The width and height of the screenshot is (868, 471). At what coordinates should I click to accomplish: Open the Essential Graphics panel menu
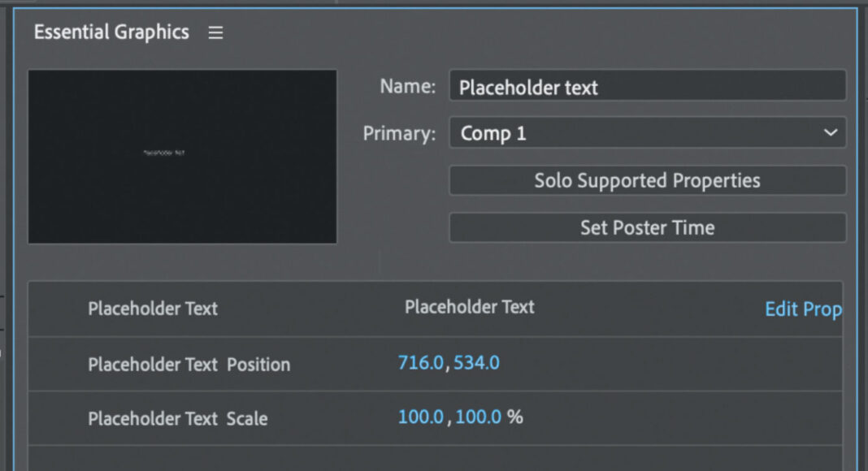pos(215,33)
